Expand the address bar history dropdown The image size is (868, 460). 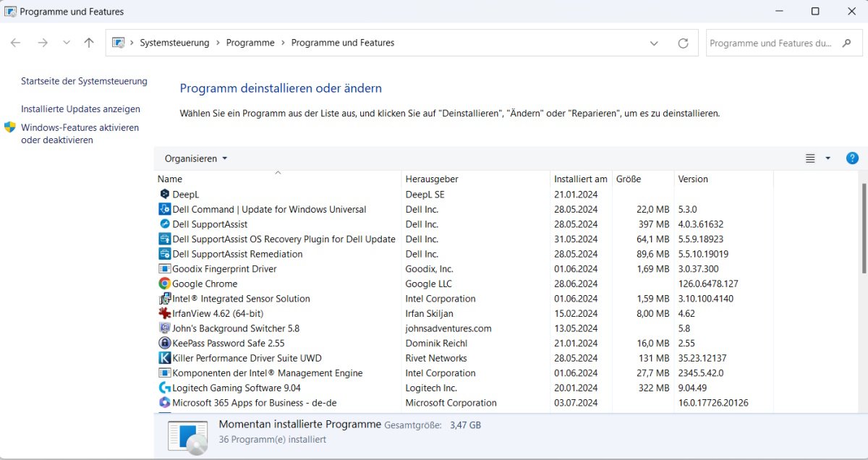pyautogui.click(x=654, y=43)
